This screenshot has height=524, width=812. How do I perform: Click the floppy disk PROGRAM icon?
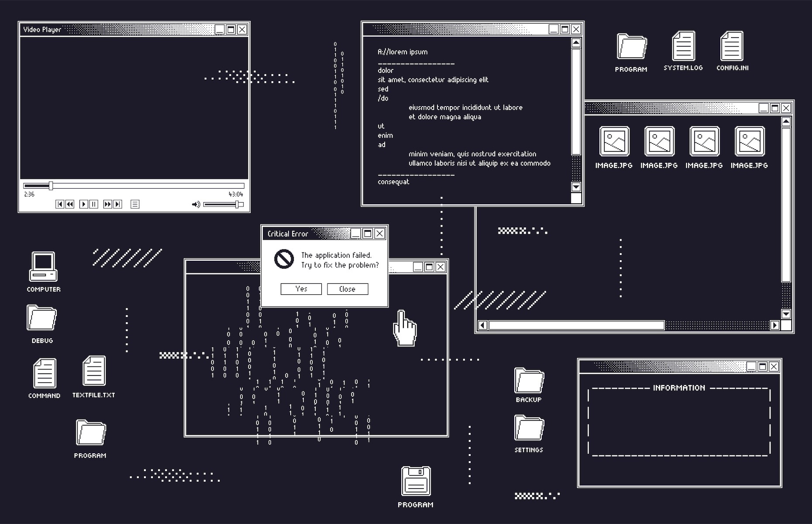coord(416,481)
